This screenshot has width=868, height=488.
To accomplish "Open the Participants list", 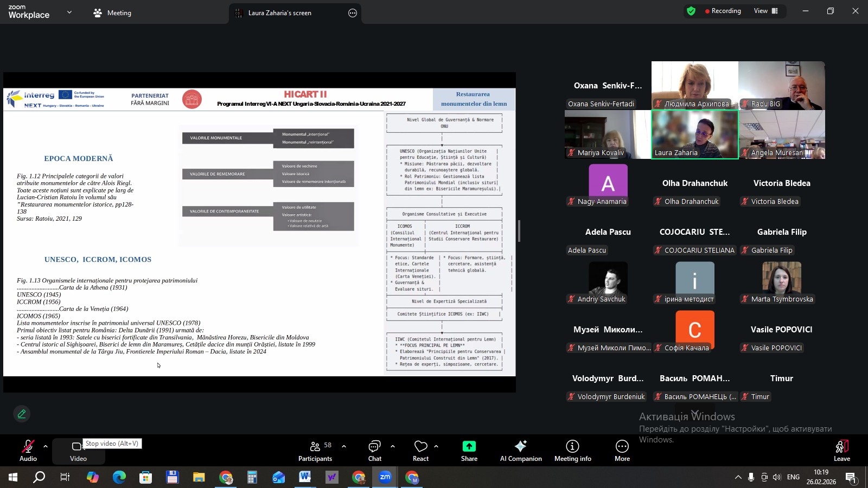I will (315, 450).
